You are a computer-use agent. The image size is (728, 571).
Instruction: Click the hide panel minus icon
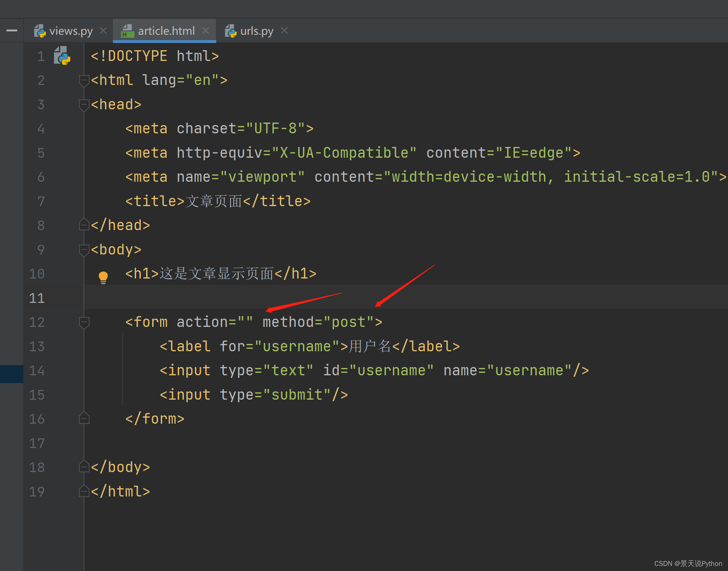point(12,31)
